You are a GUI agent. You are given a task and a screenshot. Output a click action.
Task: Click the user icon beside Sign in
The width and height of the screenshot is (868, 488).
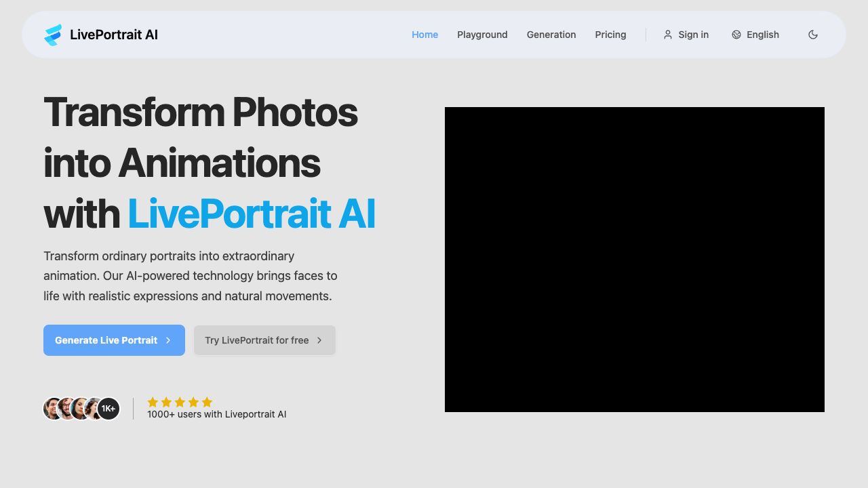[668, 35]
